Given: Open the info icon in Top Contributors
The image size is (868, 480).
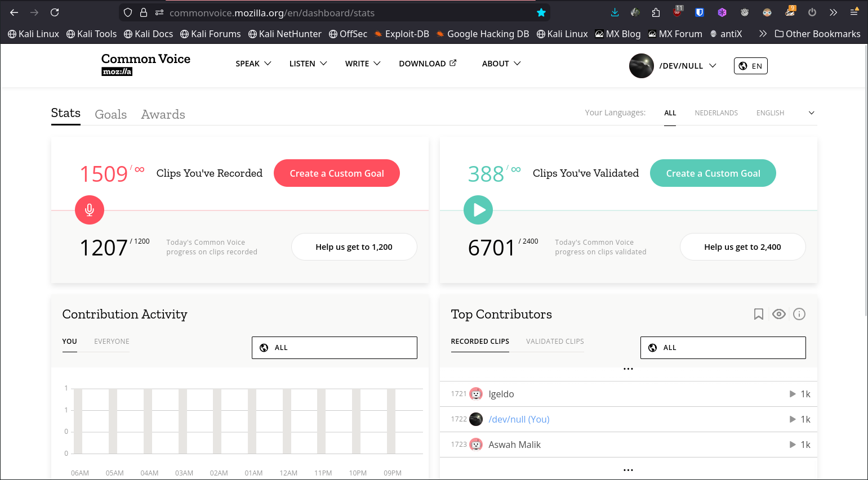Looking at the screenshot, I should click(x=799, y=314).
